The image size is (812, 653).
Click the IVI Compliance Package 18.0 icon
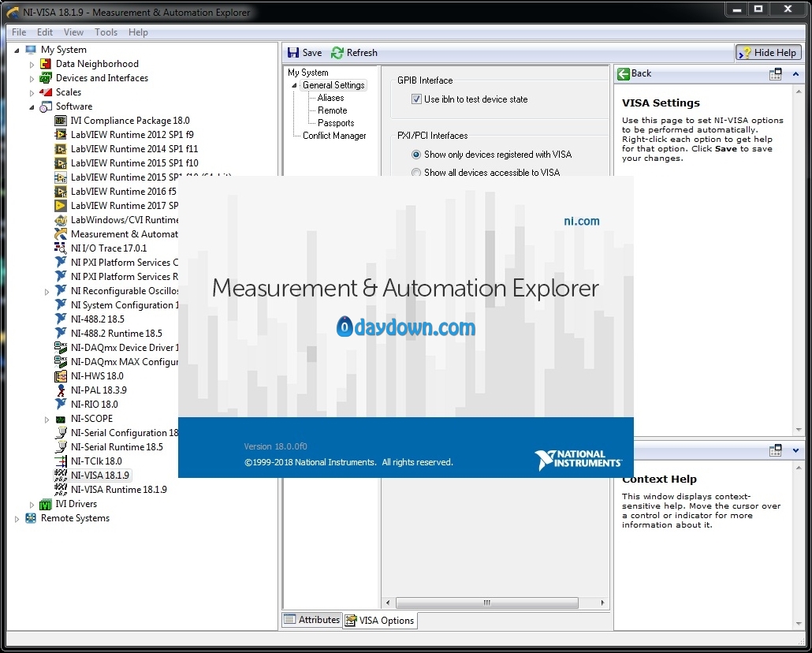coord(61,121)
